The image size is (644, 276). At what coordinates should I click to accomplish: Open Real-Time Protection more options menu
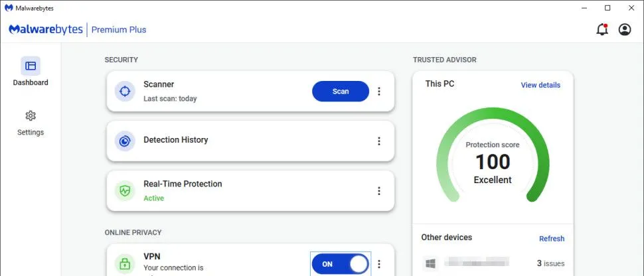tap(379, 191)
